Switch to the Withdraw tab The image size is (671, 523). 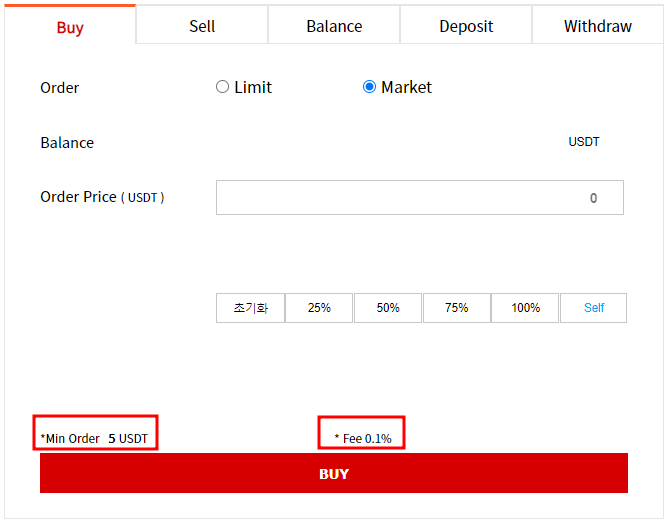tap(598, 26)
